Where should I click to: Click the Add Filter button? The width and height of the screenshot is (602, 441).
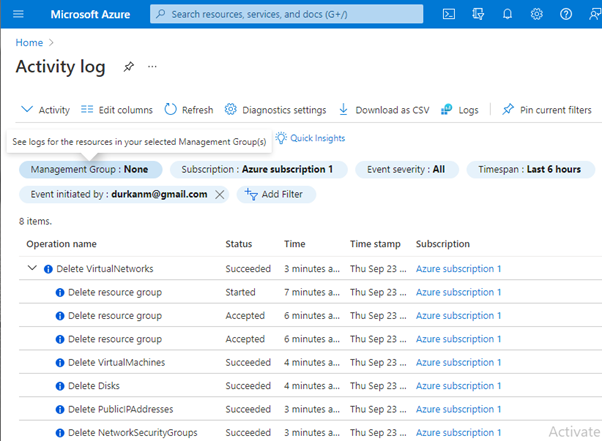coord(276,194)
